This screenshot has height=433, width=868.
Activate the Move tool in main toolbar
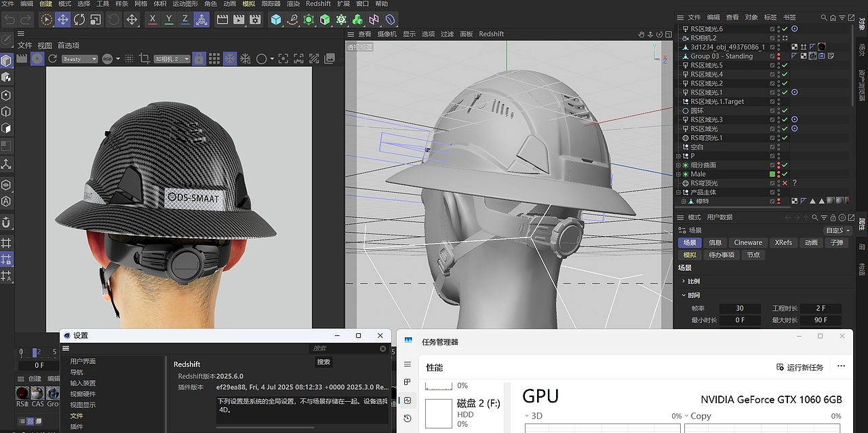[62, 20]
